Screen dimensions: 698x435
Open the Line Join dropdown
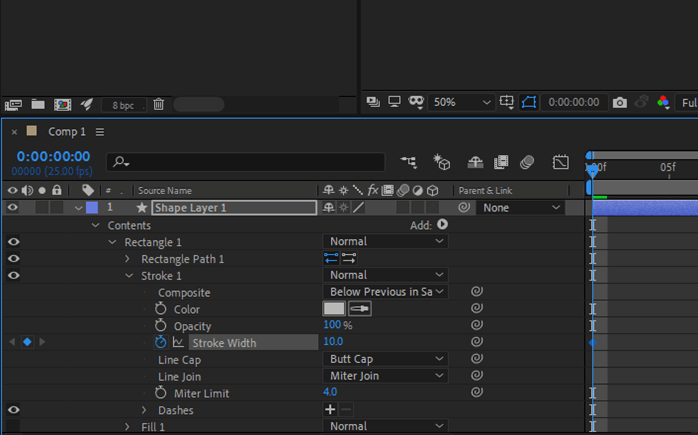tap(385, 376)
